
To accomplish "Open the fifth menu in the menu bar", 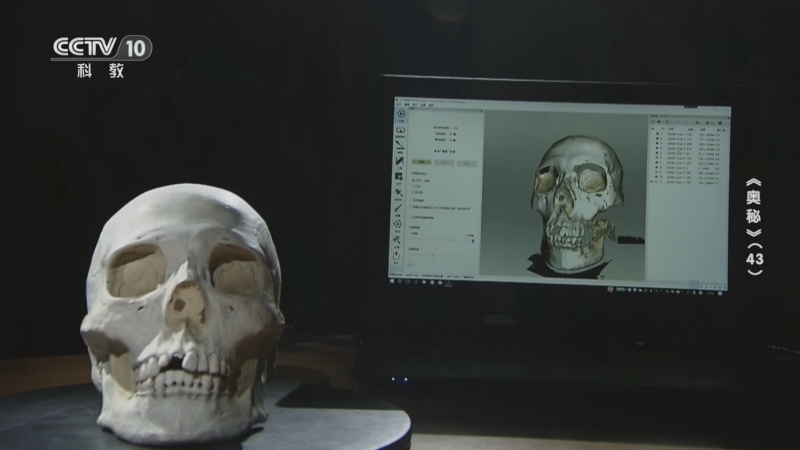I will click(431, 105).
